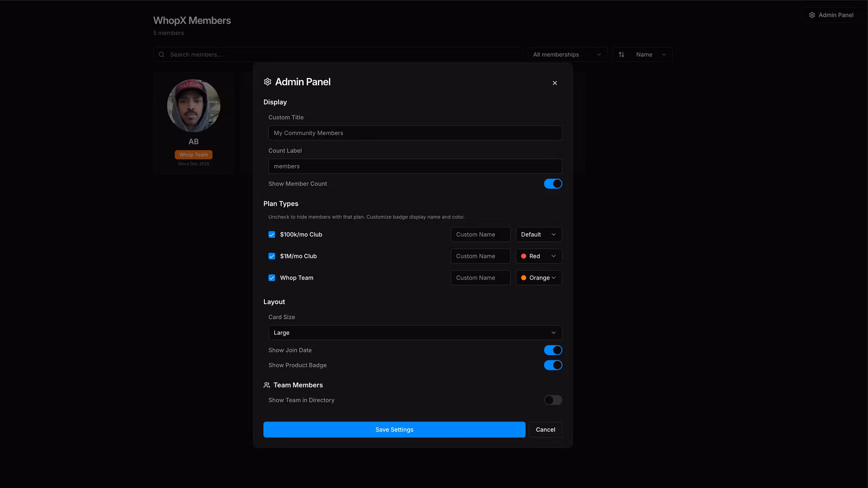Uncheck the Whop Team plan checkbox
Screen dimensions: 868x488
[x=272, y=277]
